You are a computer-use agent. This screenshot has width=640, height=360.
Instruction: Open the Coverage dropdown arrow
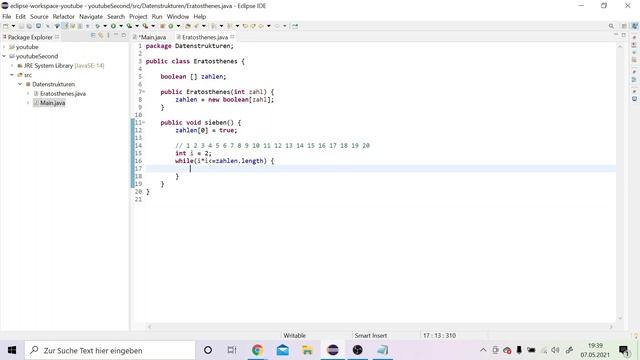tap(137, 26)
